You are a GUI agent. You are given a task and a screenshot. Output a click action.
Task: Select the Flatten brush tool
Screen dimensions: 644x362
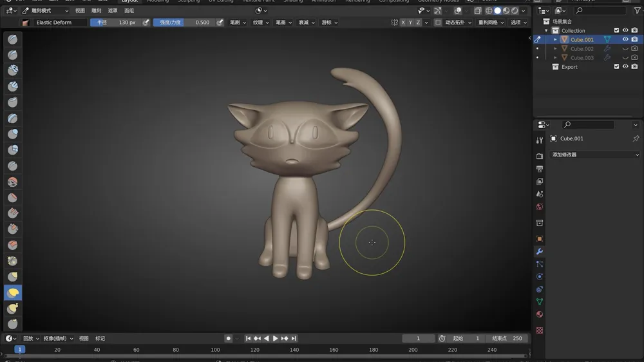tap(13, 198)
